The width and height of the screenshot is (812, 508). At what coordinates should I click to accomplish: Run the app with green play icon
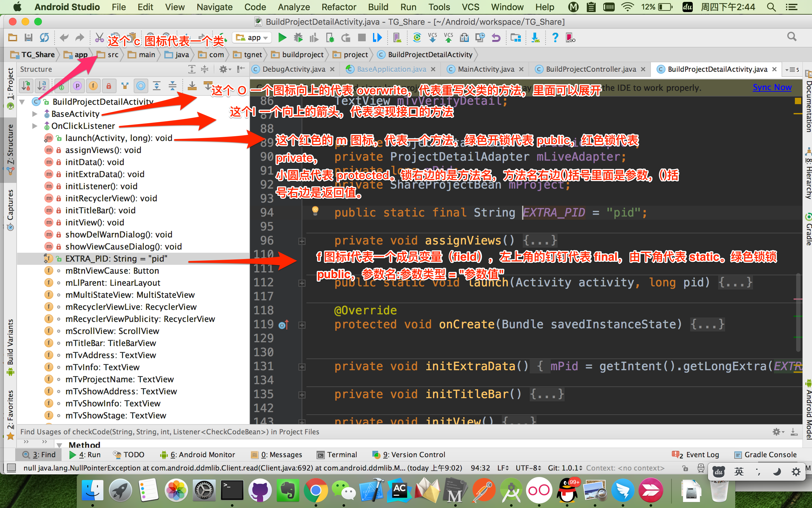click(x=282, y=37)
